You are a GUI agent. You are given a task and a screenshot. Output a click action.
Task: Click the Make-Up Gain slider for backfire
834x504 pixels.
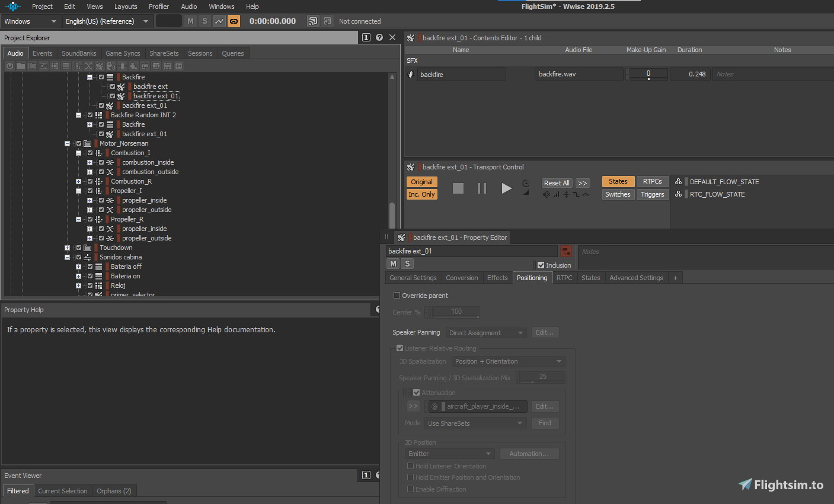(x=648, y=75)
